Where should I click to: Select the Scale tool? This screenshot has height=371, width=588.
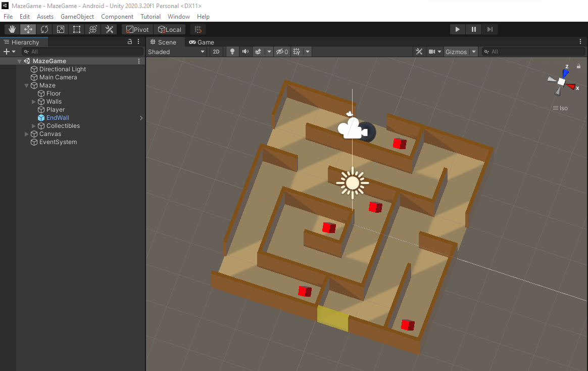pos(61,29)
